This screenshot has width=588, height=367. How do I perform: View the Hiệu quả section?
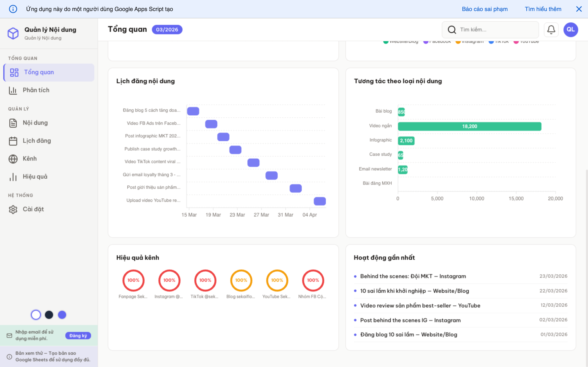35,176
